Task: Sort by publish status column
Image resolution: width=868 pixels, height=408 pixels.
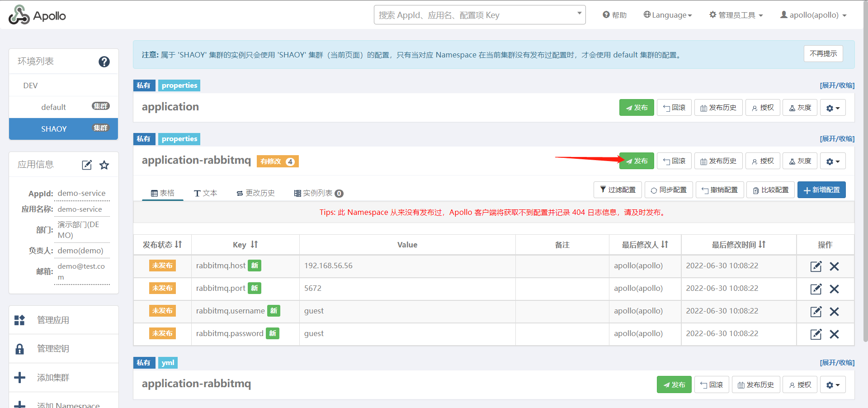Action: click(x=178, y=245)
